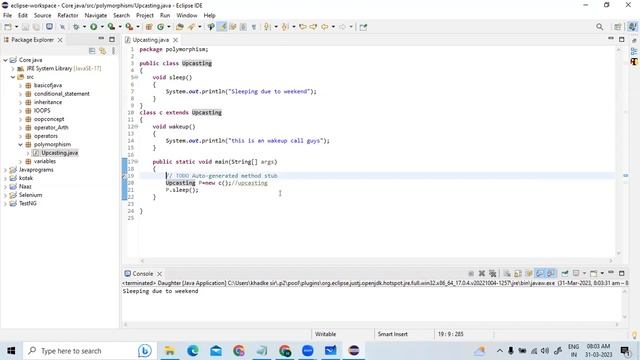Collapse the src folder node

(13, 77)
